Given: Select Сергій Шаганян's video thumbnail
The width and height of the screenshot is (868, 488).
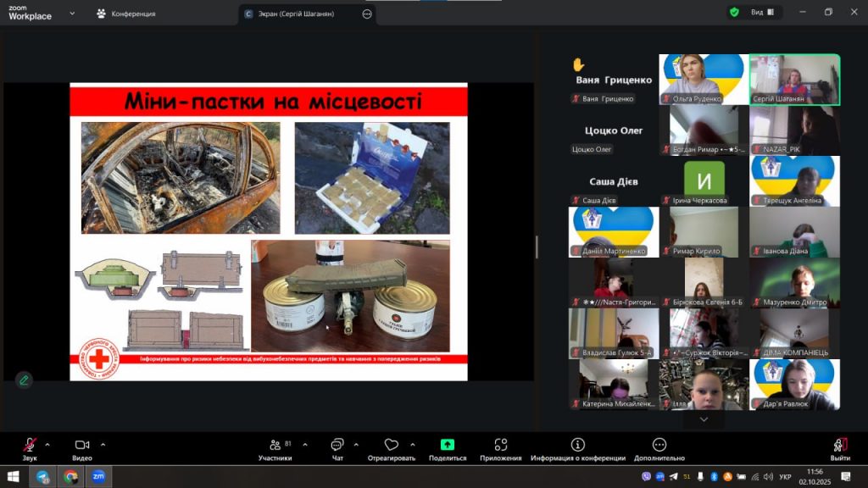Looking at the screenshot, I should click(794, 80).
